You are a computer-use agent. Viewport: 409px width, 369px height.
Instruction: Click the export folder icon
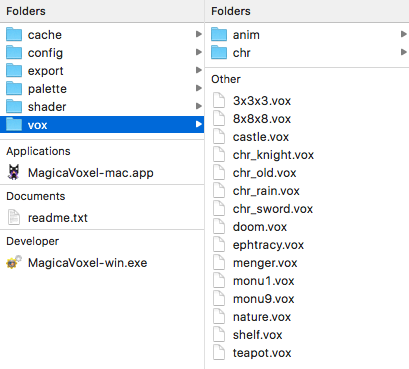tap(14, 70)
